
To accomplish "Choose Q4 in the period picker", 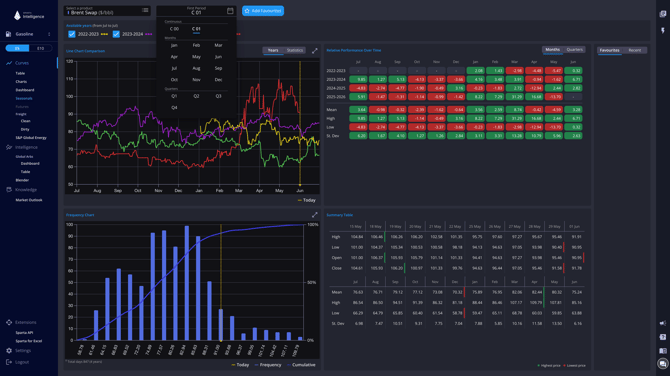I will 174,108.
